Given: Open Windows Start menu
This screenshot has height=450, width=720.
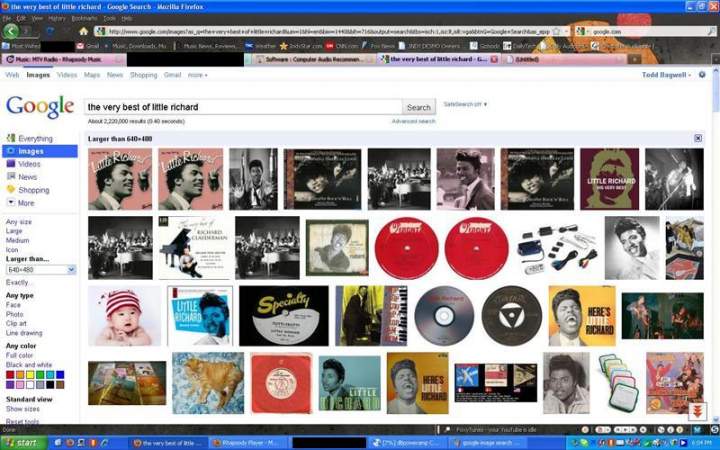Looking at the screenshot, I should (23, 443).
